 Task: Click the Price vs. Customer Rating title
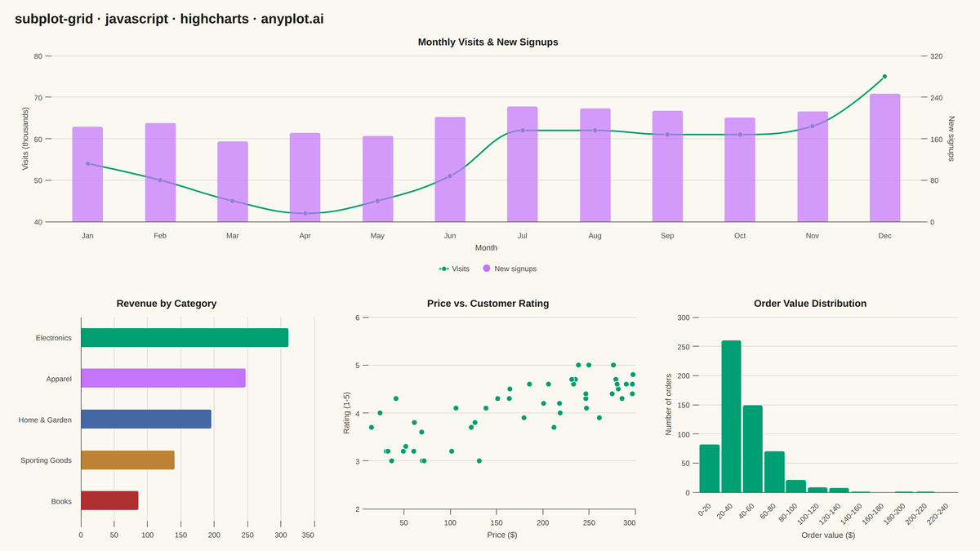[488, 304]
